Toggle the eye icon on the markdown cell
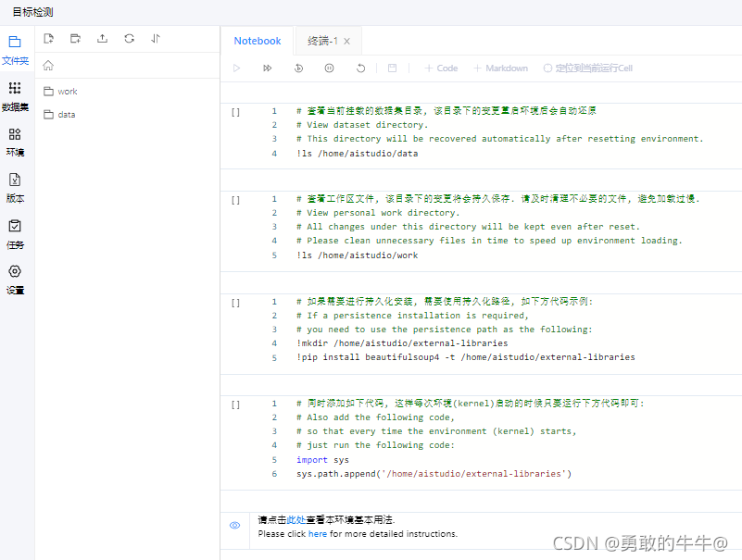This screenshot has height=560, width=742. (234, 526)
